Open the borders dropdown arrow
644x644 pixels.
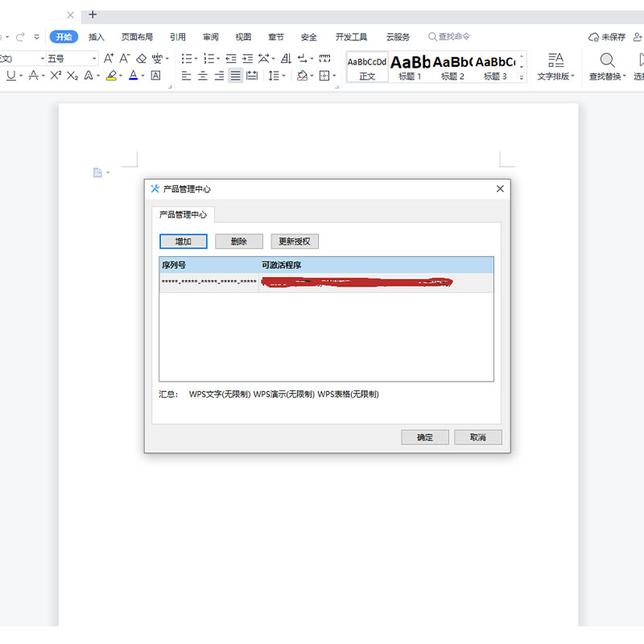tap(334, 76)
